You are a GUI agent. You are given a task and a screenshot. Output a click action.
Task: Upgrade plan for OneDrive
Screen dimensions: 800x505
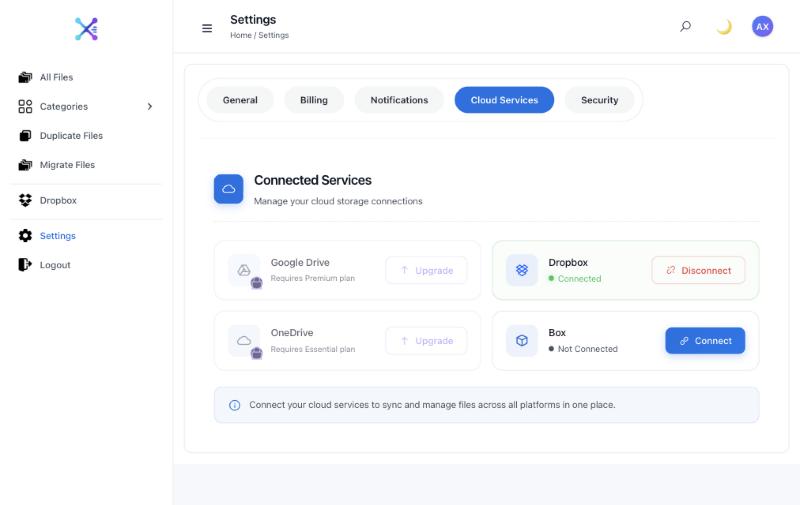[x=427, y=341]
